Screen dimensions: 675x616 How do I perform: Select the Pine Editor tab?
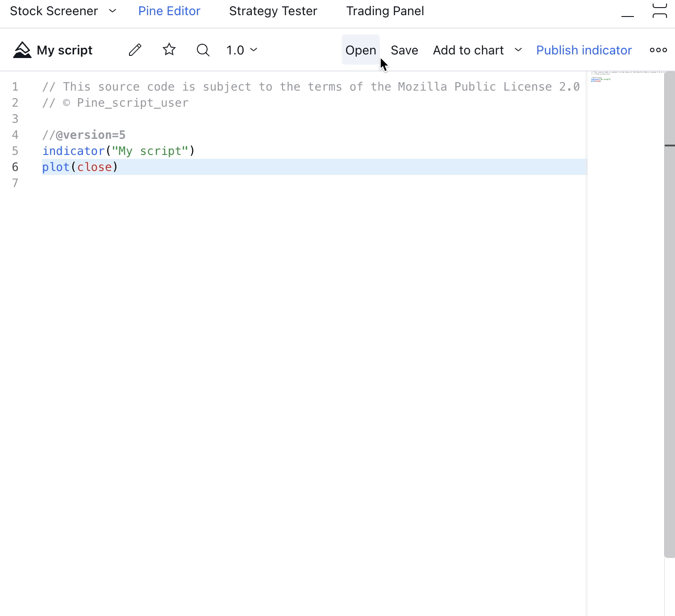tap(169, 11)
